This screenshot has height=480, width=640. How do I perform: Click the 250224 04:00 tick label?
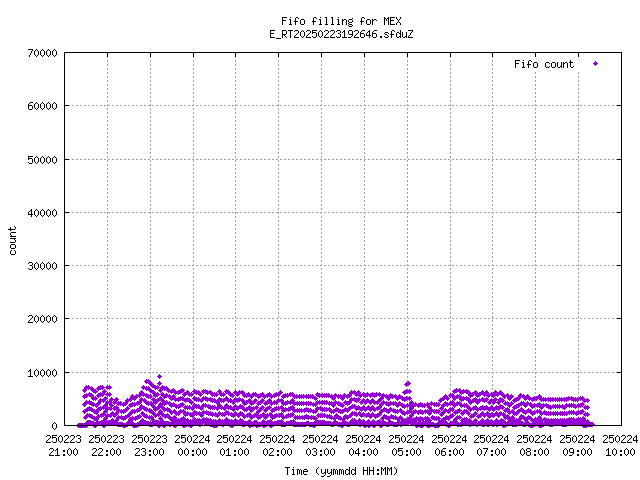tap(363, 446)
